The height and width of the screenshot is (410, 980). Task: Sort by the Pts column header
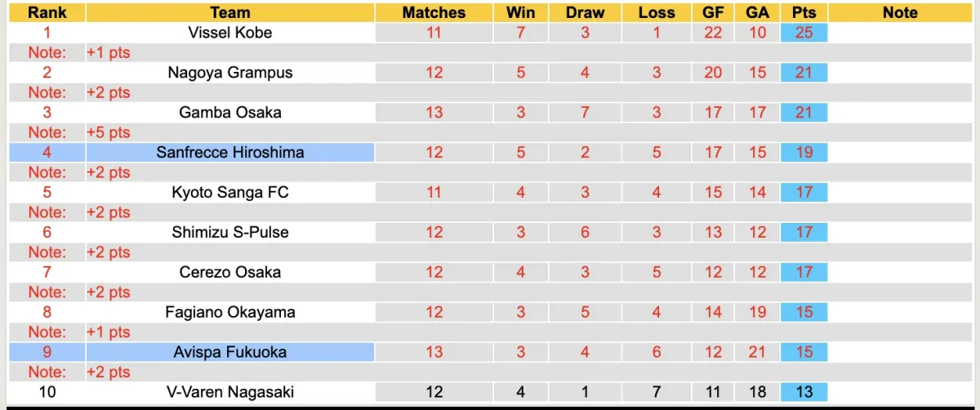[804, 12]
